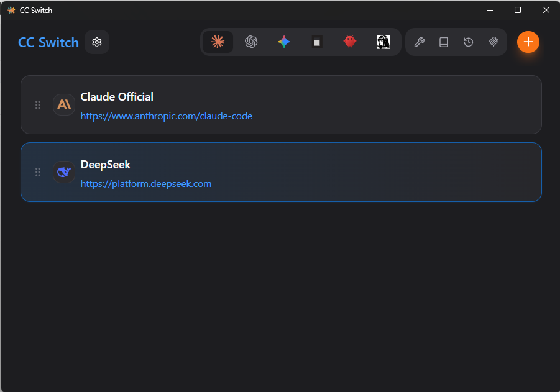Click the paperclip icon in toolbar
This screenshot has width=560, height=392.
[493, 42]
